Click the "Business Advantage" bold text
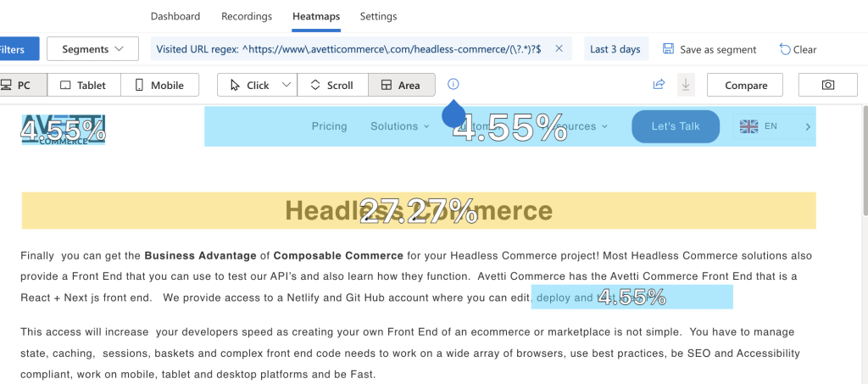This screenshot has height=384, width=868. pos(200,256)
